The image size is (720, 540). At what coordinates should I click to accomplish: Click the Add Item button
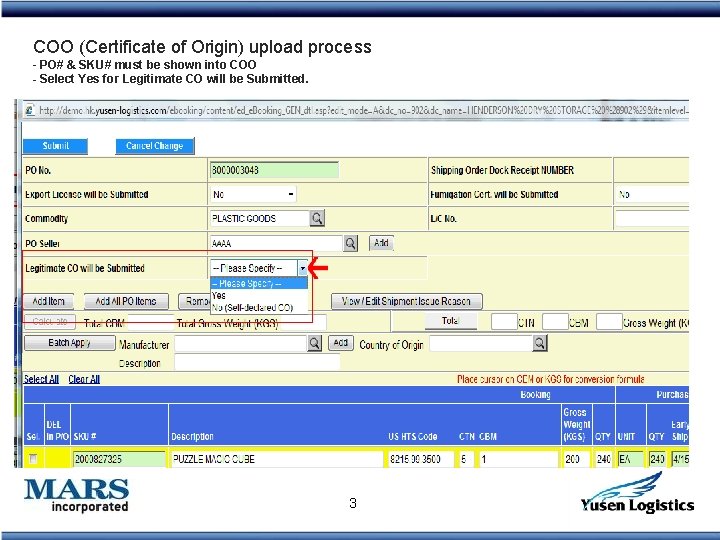point(49,301)
